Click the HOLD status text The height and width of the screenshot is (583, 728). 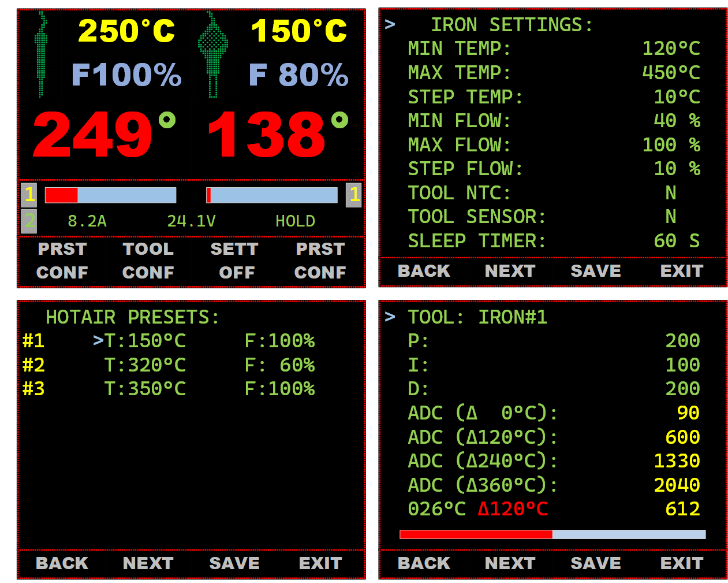[295, 221]
